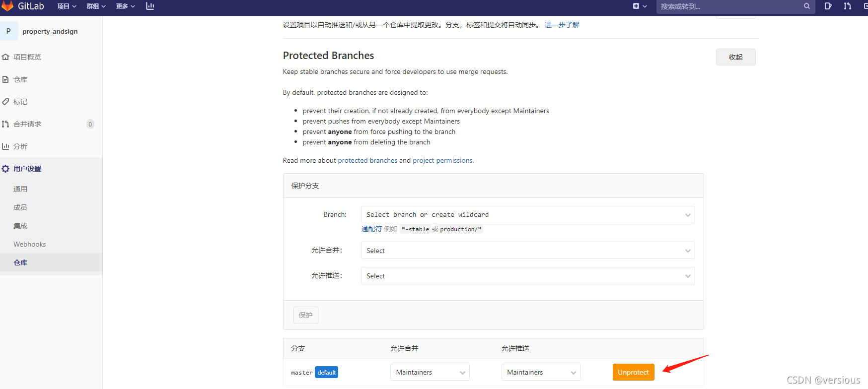Go to 集成 settings in sidebar
The height and width of the screenshot is (389, 868).
(20, 226)
